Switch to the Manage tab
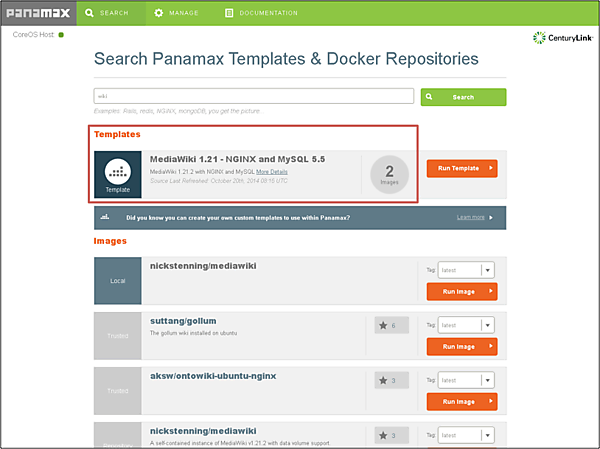Image resolution: width=600 pixels, height=449 pixels. 179,13
